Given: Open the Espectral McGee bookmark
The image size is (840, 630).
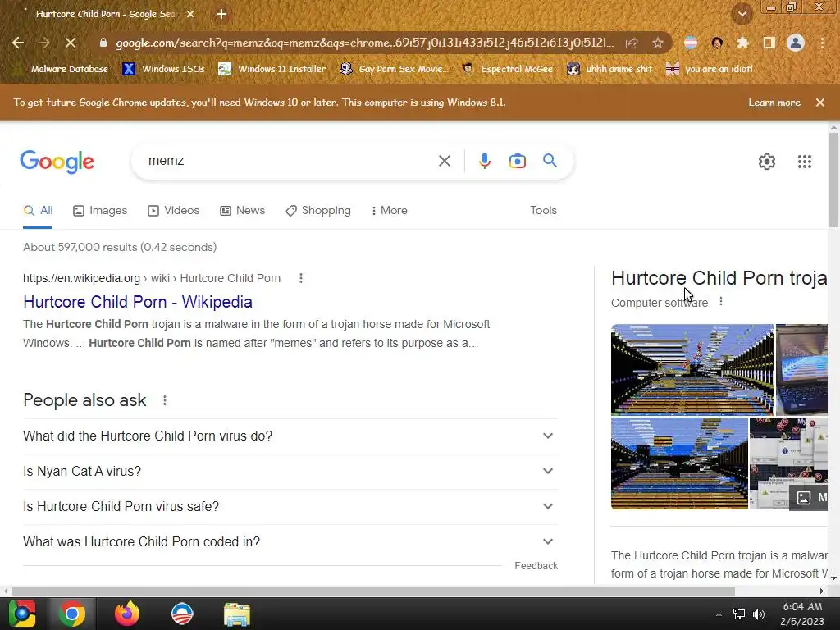Looking at the screenshot, I should point(507,69).
